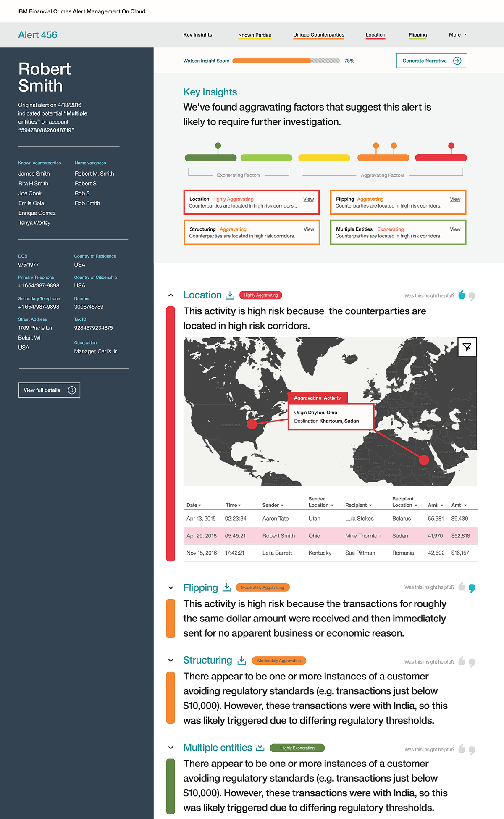
Task: Switch to Key Insights tab
Action: point(197,35)
